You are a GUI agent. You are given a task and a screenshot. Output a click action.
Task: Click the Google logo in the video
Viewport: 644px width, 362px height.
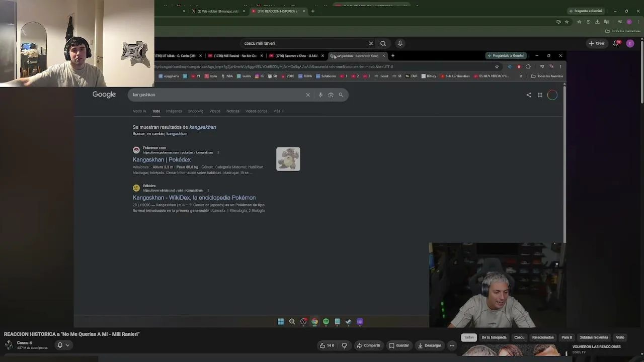coord(104,95)
